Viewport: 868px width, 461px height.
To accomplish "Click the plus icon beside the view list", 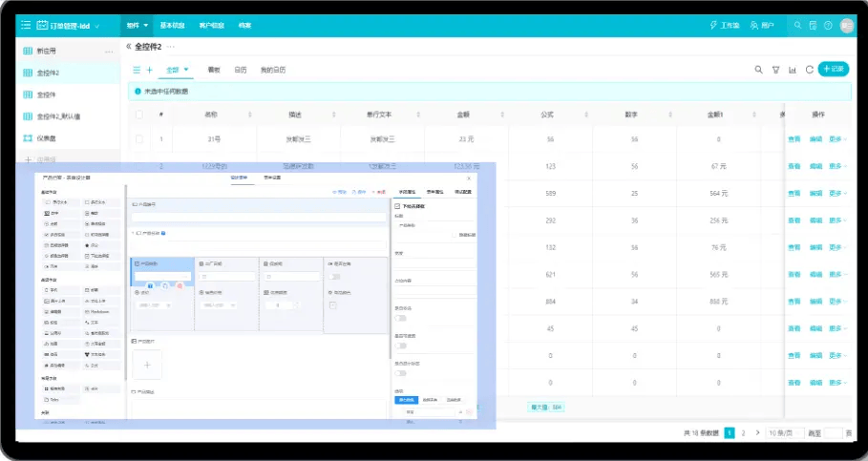I will tap(149, 70).
